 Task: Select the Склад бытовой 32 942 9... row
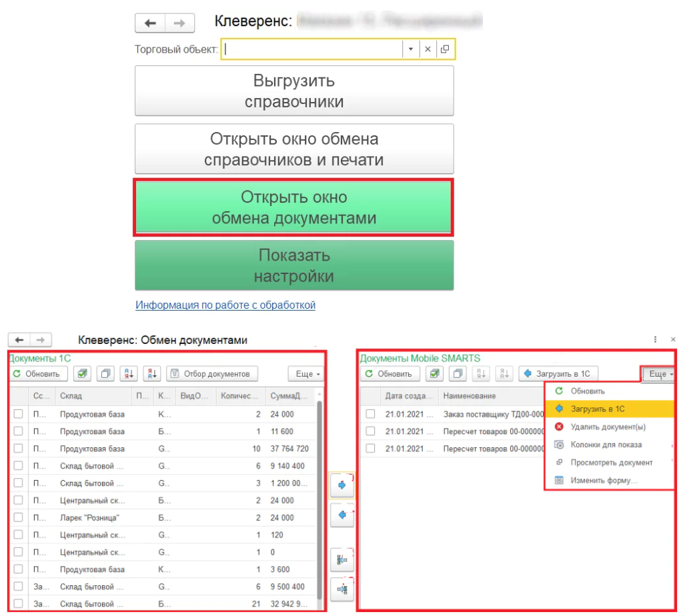[x=163, y=604]
